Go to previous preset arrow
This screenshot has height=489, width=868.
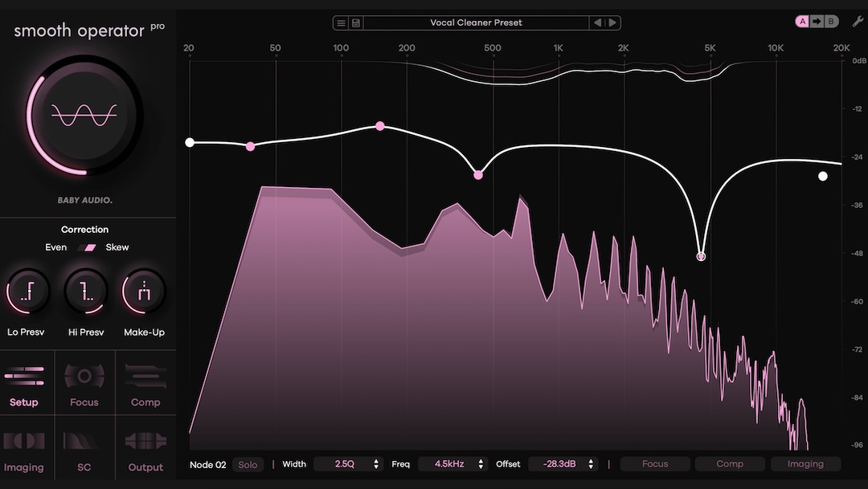click(x=597, y=22)
